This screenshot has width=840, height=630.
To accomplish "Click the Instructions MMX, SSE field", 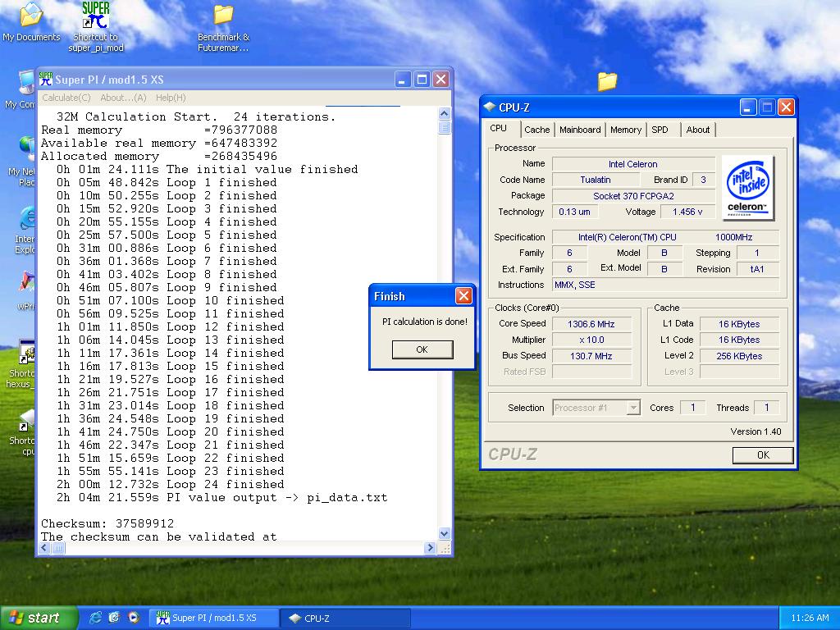I will pos(665,285).
